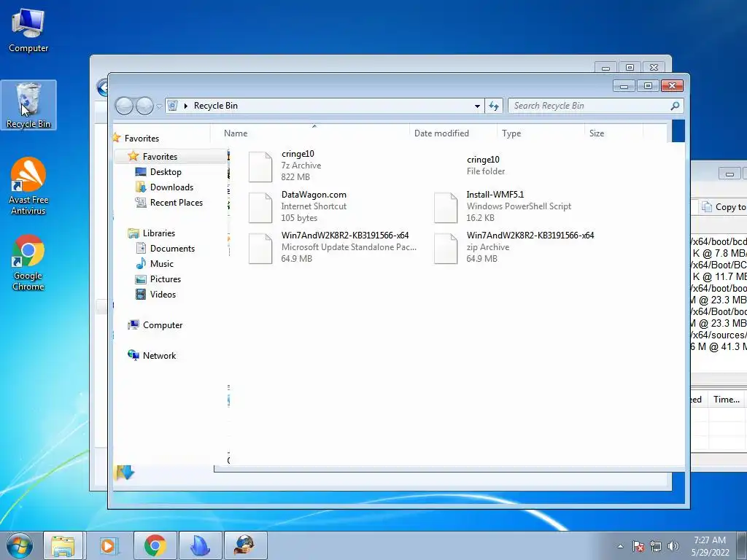Select Libraries in the navigation pane

(158, 233)
